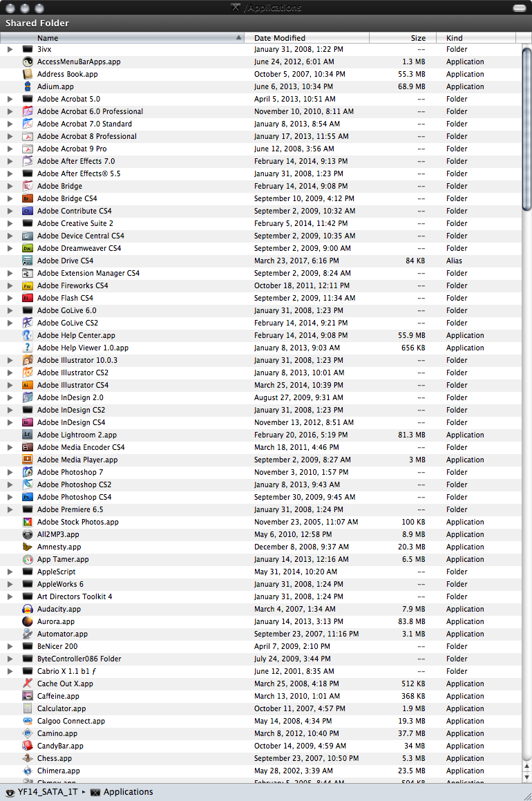Expand Adobe GoLive CS2 folder
Image resolution: width=532 pixels, height=801 pixels.
(10, 323)
